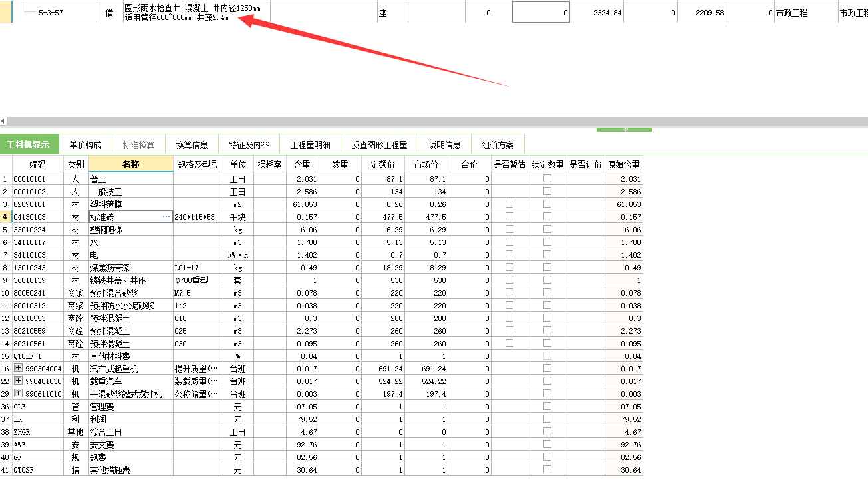The width and height of the screenshot is (868, 480).
Task: Click market price 538 for 铸铁井盖
Action: click(426, 280)
